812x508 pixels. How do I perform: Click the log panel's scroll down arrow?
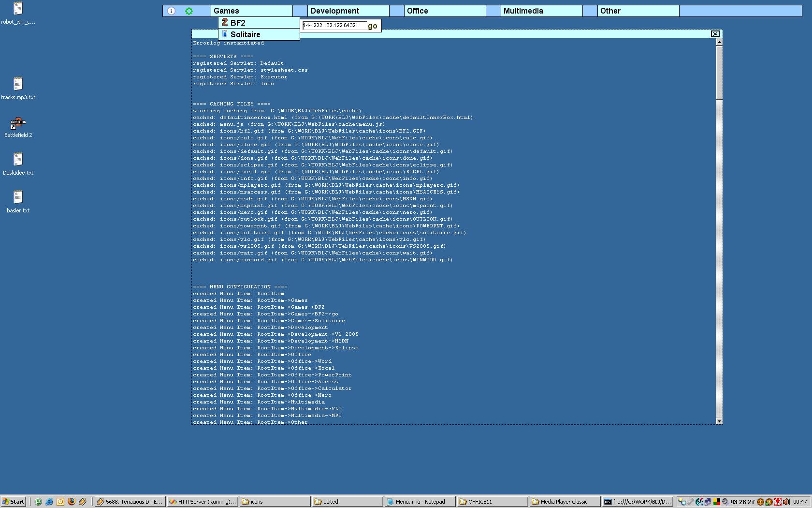[719, 421]
